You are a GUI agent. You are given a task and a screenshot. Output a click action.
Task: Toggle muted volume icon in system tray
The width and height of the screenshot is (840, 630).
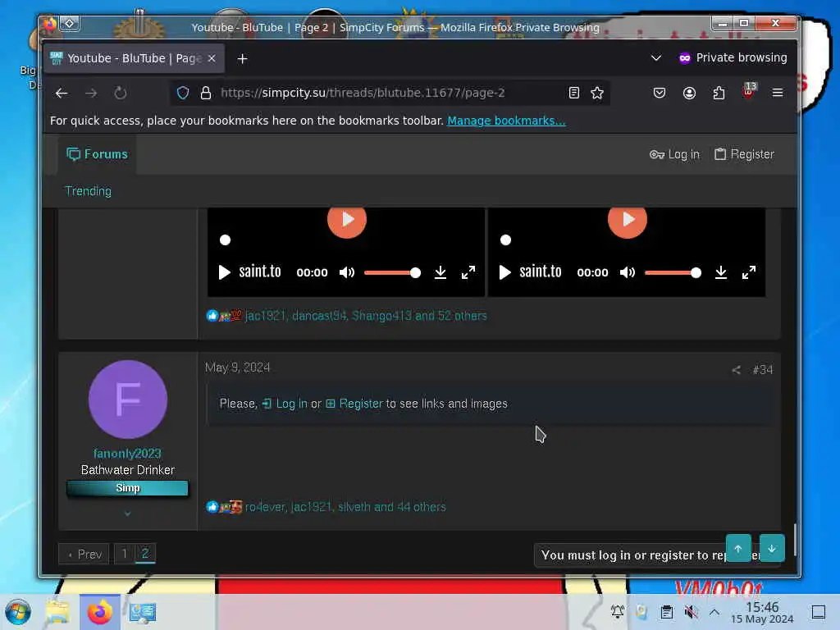691,611
